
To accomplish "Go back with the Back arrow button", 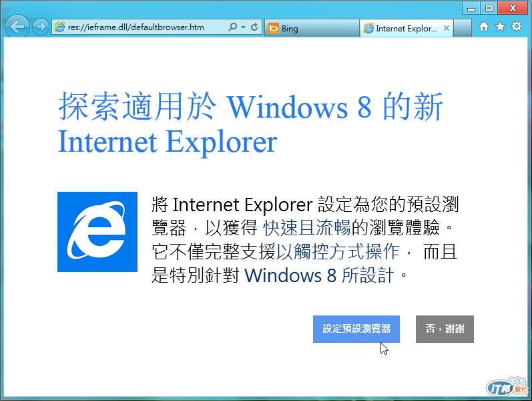I will (x=17, y=27).
